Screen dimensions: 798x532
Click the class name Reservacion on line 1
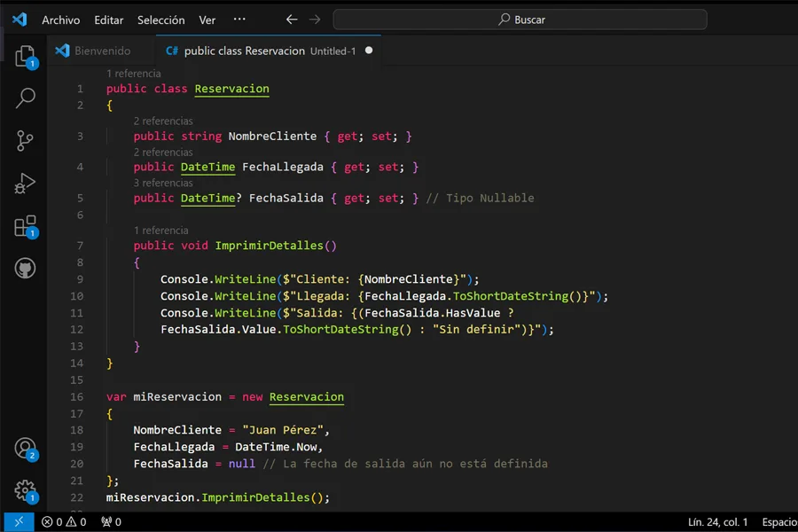tap(231, 89)
